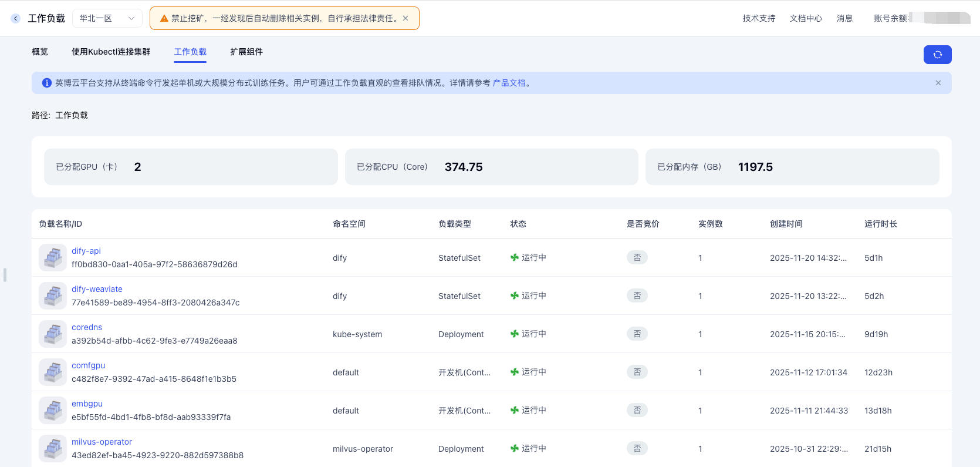
Task: Open 文档中心 from the header
Action: click(806, 18)
